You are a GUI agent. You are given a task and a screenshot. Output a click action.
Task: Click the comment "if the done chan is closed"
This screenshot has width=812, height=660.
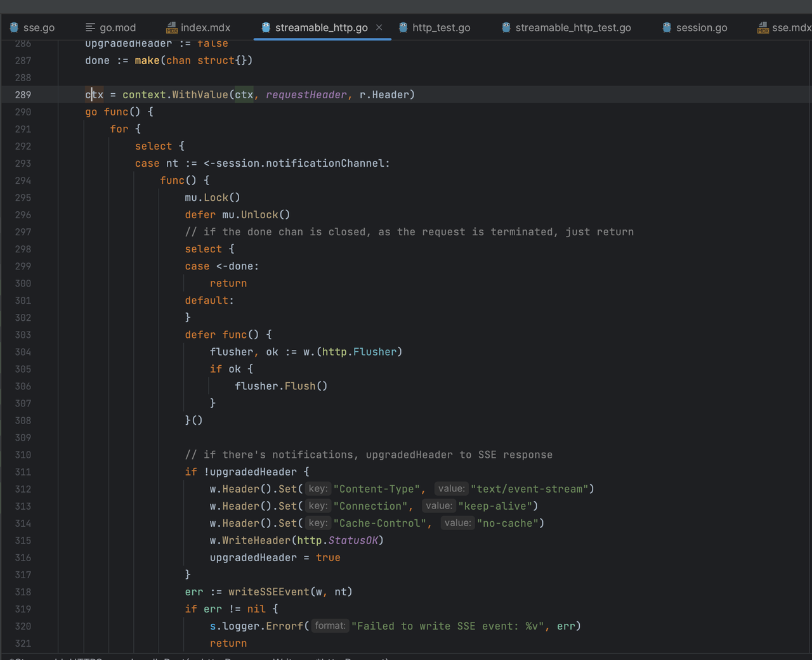(409, 231)
